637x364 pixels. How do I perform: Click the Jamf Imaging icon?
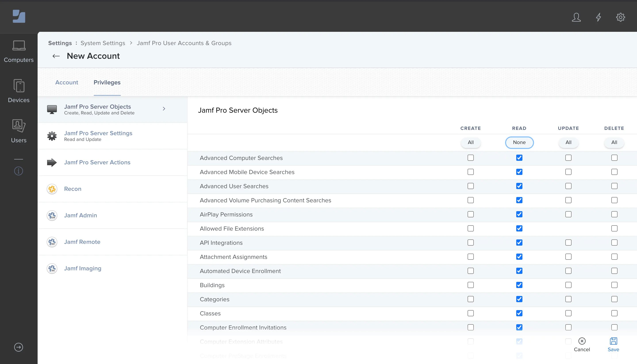(52, 268)
